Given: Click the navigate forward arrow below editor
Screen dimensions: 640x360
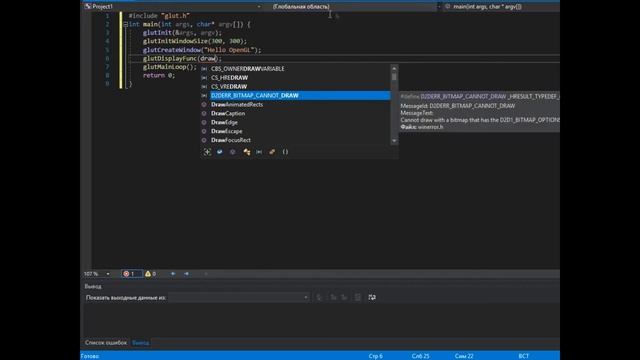Looking at the screenshot, I should coord(187,274).
